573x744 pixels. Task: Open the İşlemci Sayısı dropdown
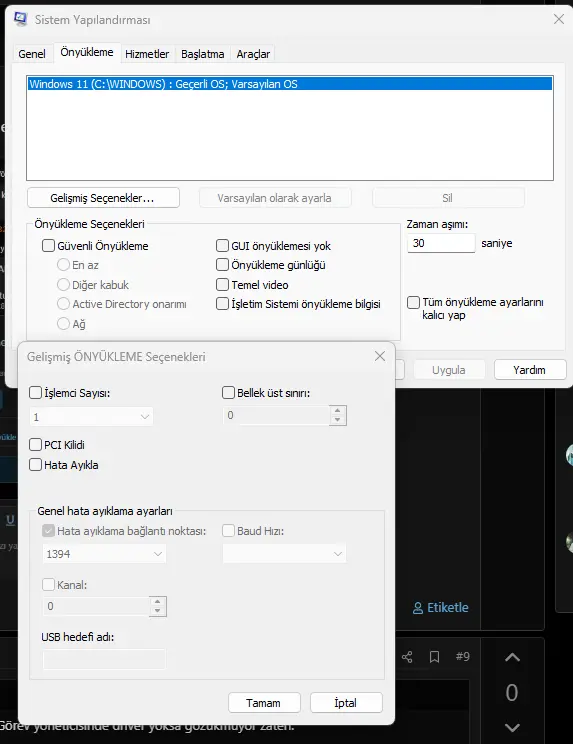(x=91, y=417)
